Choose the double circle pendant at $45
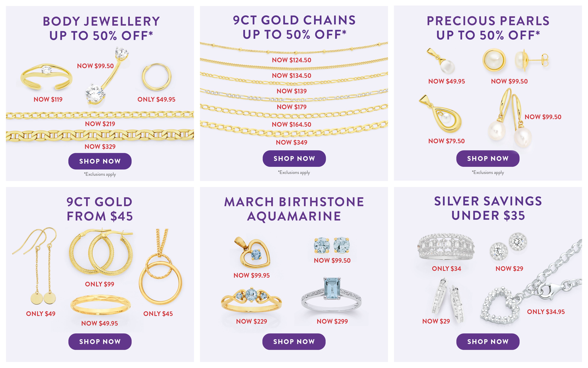 (x=160, y=267)
